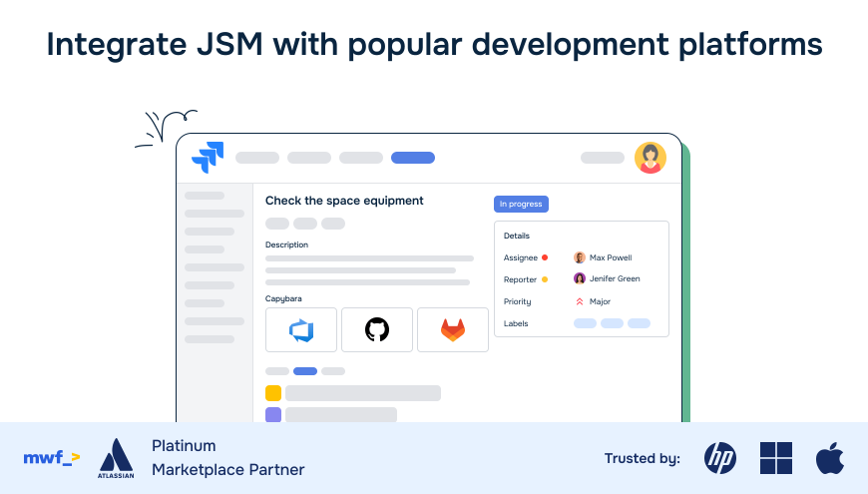Click the Apple logo
The height and width of the screenshot is (494, 868).
click(x=830, y=458)
